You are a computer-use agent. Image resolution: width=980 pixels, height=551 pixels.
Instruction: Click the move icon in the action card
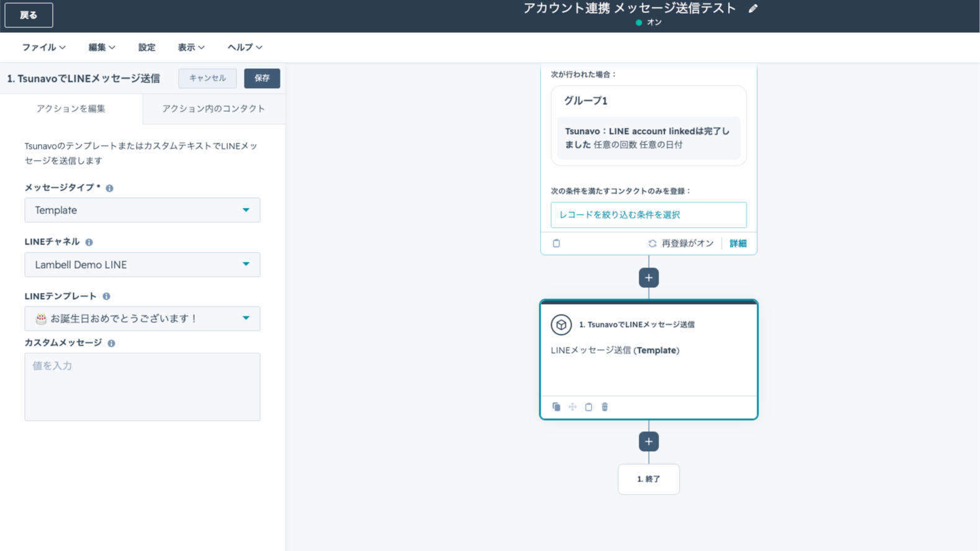click(x=572, y=407)
